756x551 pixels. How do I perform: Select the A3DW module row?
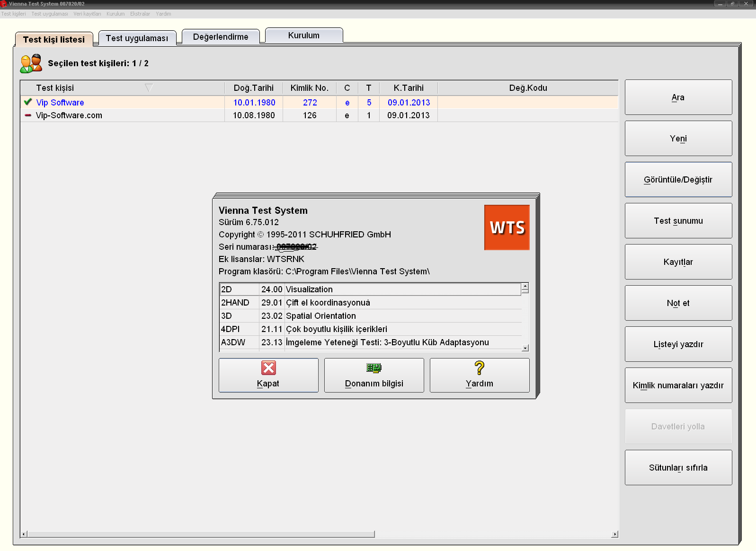[x=371, y=342]
